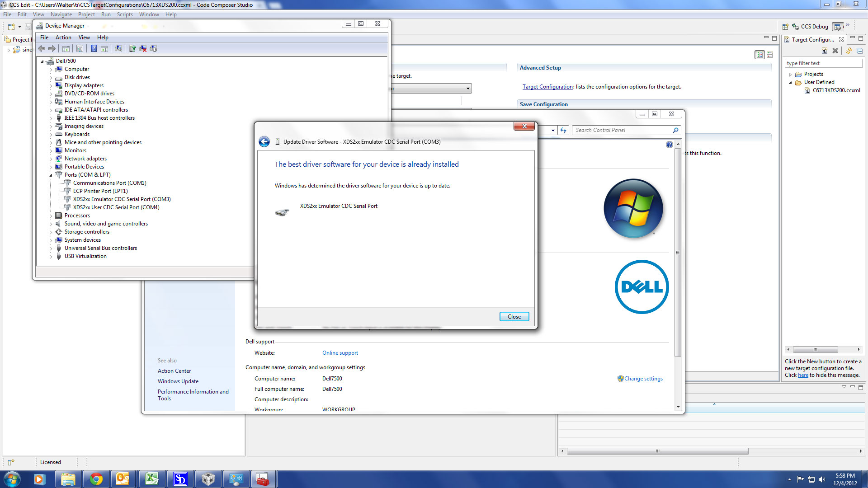The height and width of the screenshot is (488, 868).
Task: Click the update driver icon in Device Manager toolbar
Action: tap(132, 48)
